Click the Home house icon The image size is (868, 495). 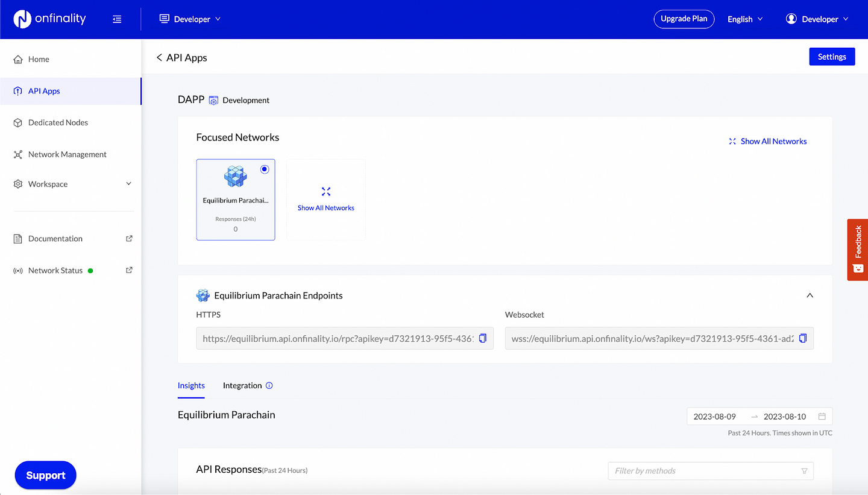(17, 59)
